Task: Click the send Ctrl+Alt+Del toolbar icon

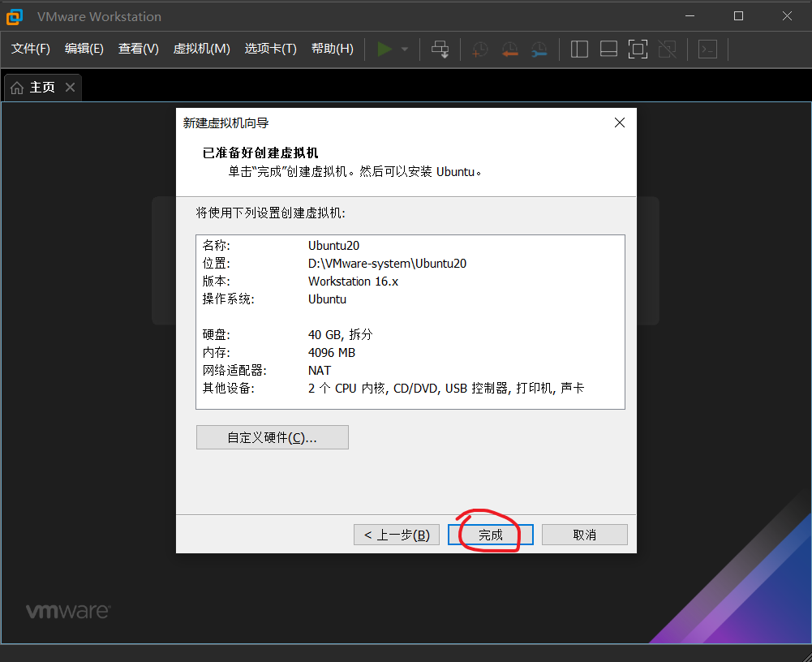Action: [440, 49]
